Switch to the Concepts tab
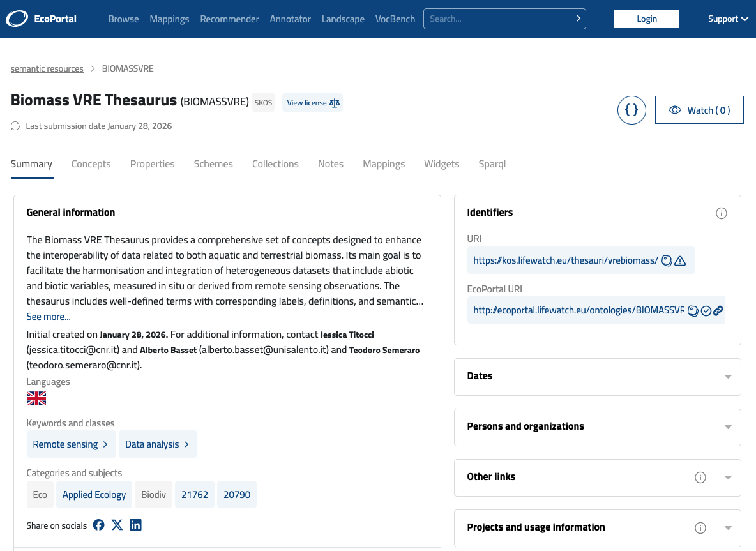Viewport: 756px width, 551px height. click(91, 164)
